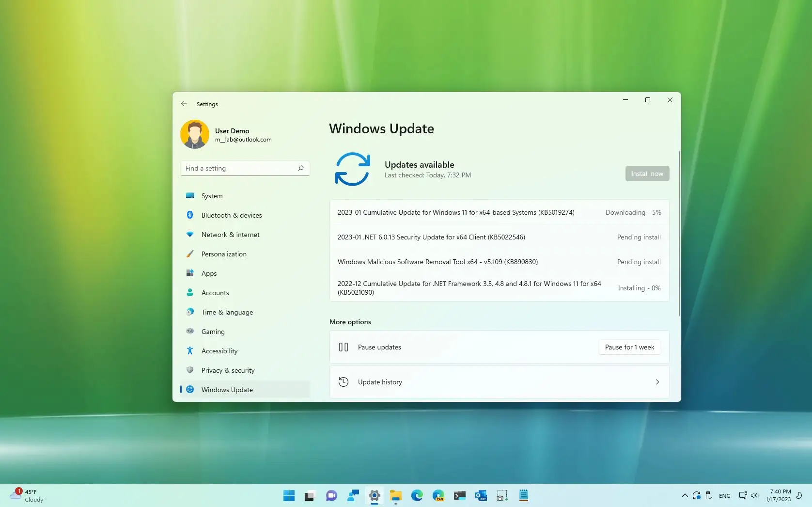This screenshot has height=507, width=812.
Task: Click the Bluetooth icon in the sidebar
Action: pos(190,215)
